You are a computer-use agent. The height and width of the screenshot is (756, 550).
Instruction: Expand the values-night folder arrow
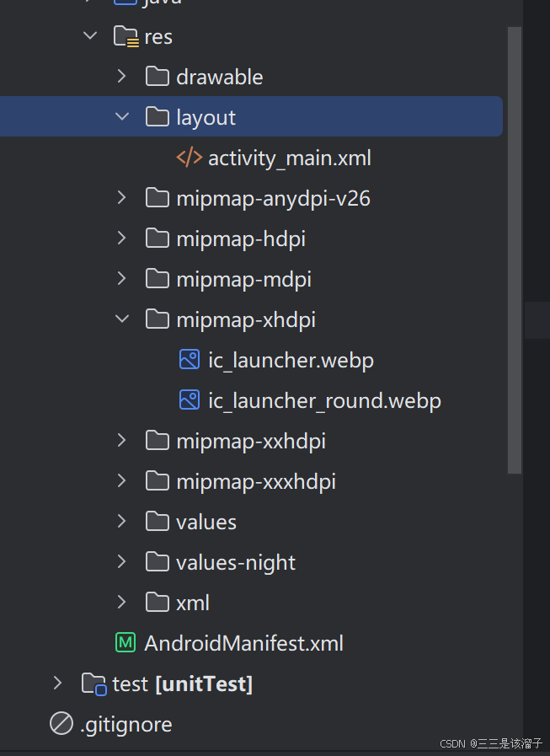coord(122,562)
